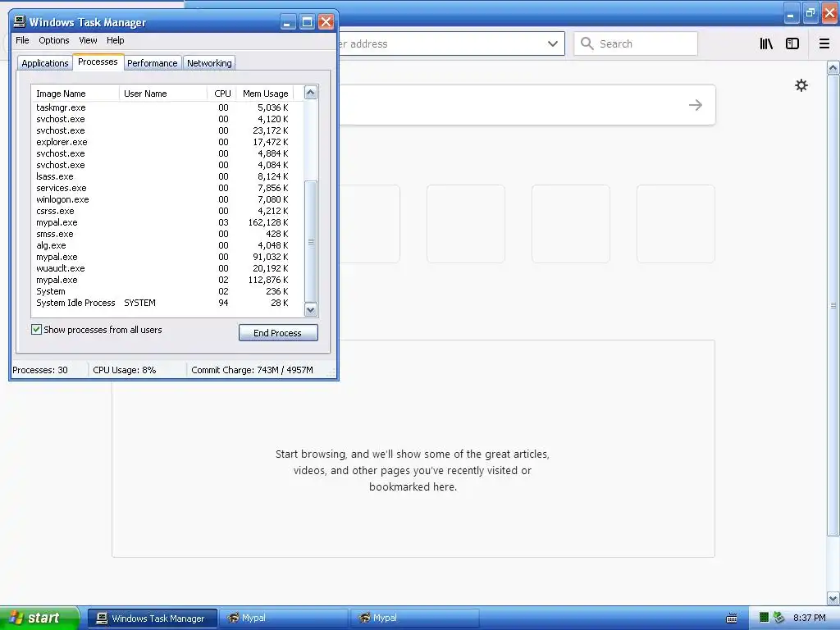
Task: Click the magnifier icon in the Search box
Action: 587,43
